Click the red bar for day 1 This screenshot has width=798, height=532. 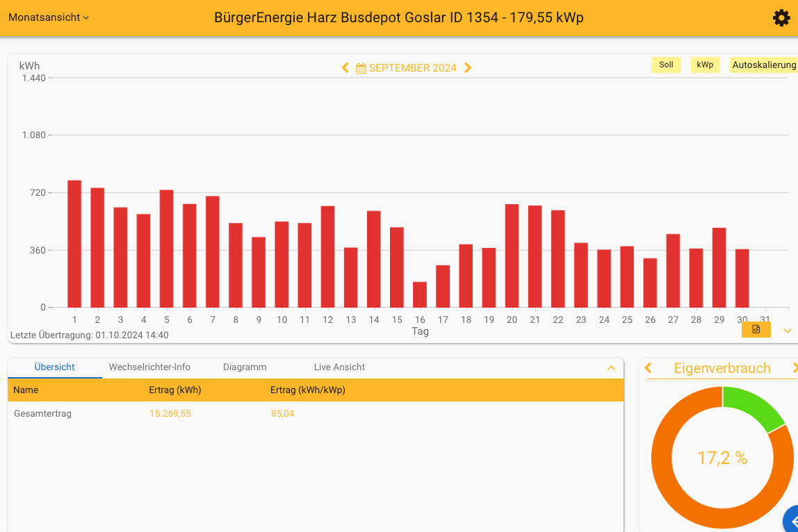[74, 243]
